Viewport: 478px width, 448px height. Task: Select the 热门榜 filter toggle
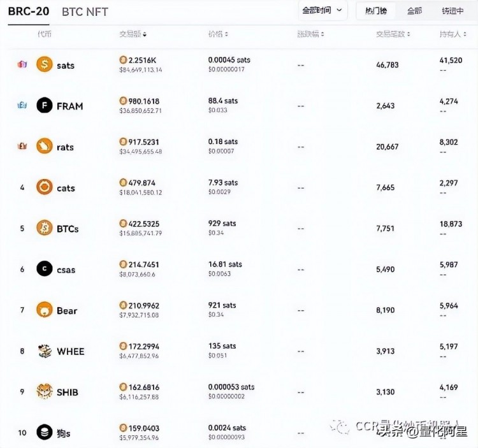coord(376,11)
